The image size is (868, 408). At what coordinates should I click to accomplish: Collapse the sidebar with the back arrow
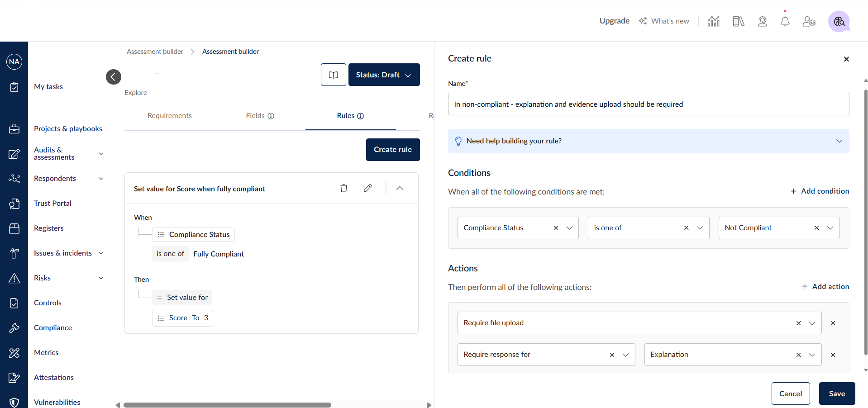(x=114, y=77)
